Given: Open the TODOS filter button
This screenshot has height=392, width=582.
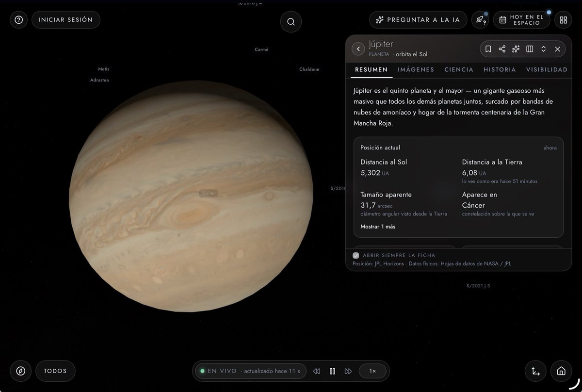Looking at the screenshot, I should [x=55, y=371].
